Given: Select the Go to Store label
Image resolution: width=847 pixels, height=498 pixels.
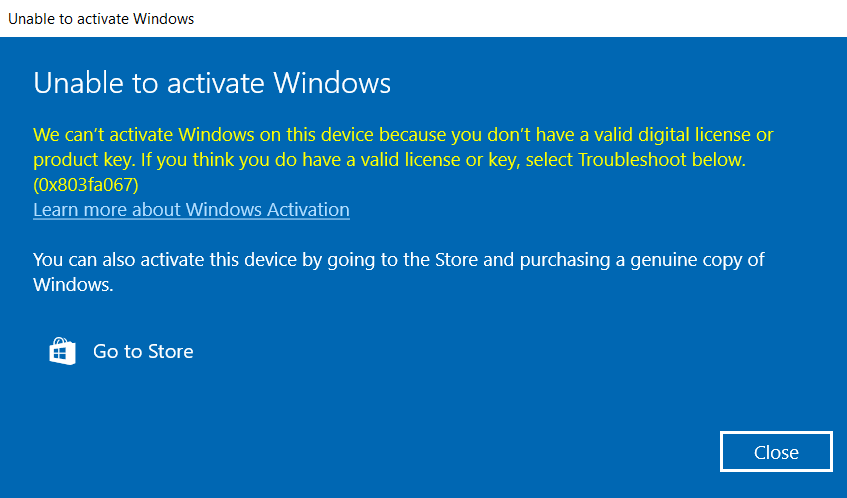Looking at the screenshot, I should (x=143, y=352).
